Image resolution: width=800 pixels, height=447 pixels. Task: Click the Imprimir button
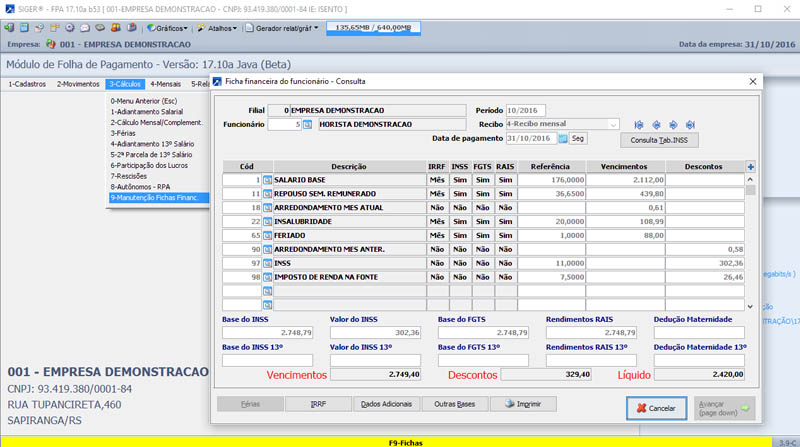click(x=523, y=404)
